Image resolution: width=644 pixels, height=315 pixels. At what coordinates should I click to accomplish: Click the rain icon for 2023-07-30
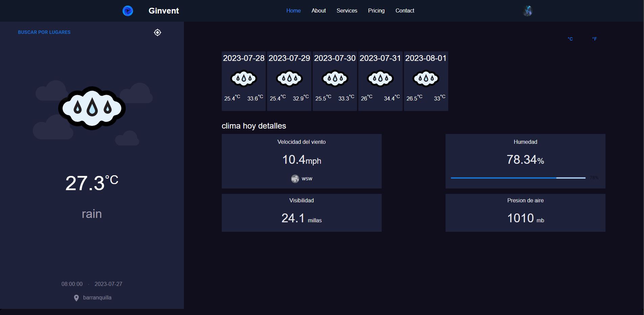click(x=335, y=78)
